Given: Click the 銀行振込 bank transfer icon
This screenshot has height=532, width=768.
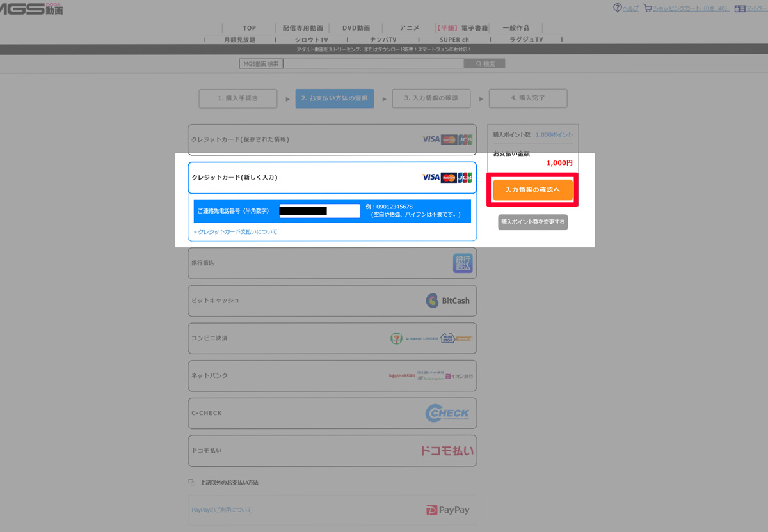Looking at the screenshot, I should tap(463, 263).
